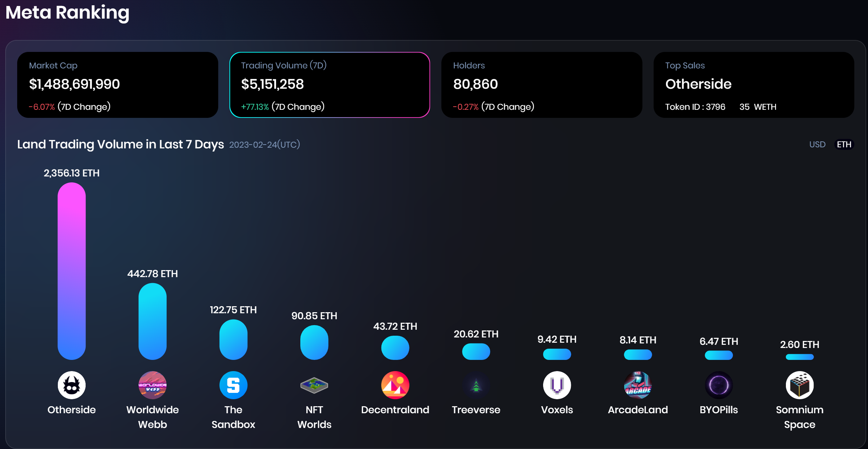Image resolution: width=868 pixels, height=449 pixels.
Task: Click the 8.14 ETH value label
Action: pyautogui.click(x=638, y=340)
